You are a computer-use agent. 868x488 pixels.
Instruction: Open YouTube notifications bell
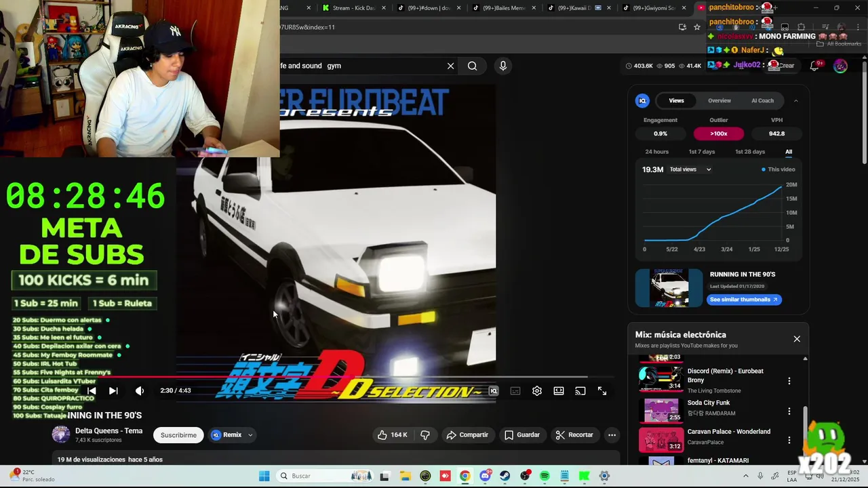point(815,66)
